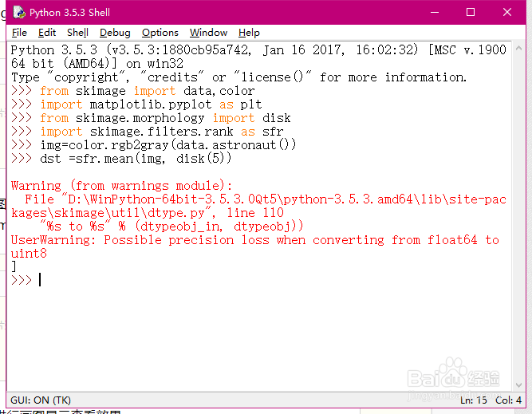Open the Shell menu

click(x=77, y=33)
